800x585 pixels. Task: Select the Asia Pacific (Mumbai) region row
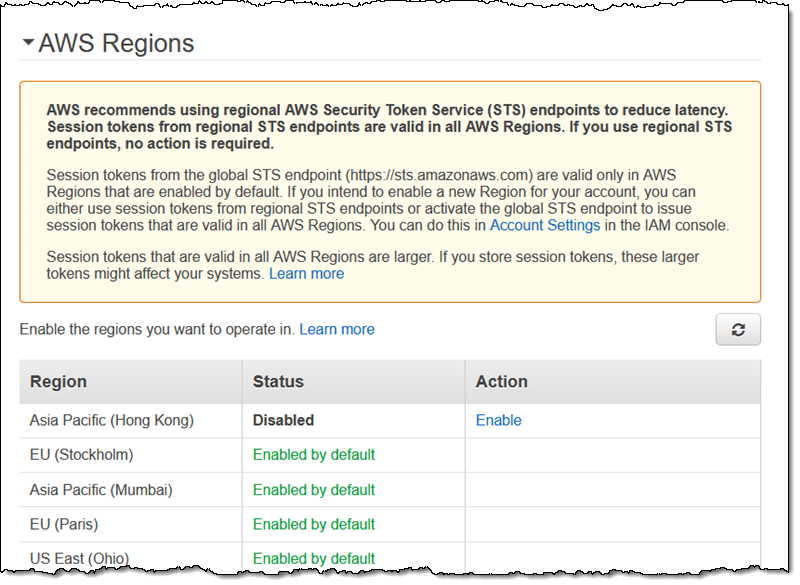pyautogui.click(x=100, y=490)
